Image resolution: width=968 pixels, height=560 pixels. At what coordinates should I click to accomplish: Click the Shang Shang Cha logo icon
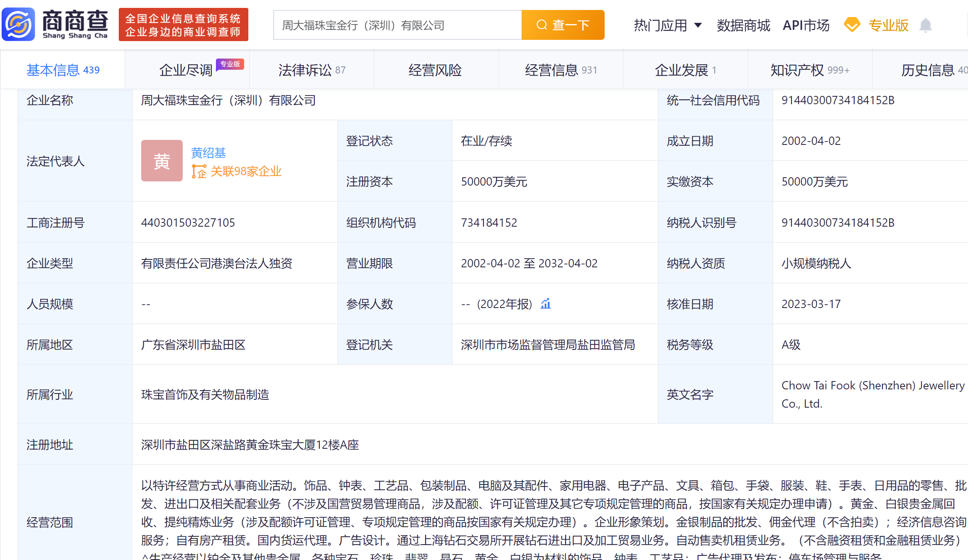[x=18, y=24]
